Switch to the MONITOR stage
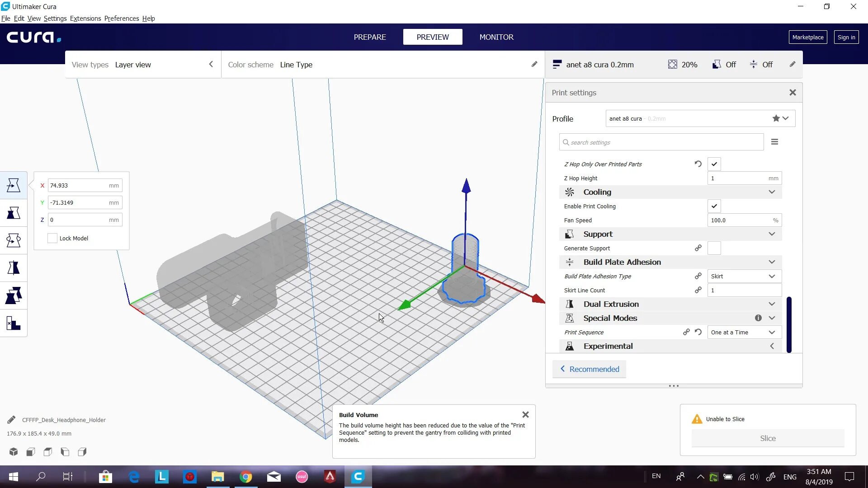The height and width of the screenshot is (488, 868). pos(496,37)
